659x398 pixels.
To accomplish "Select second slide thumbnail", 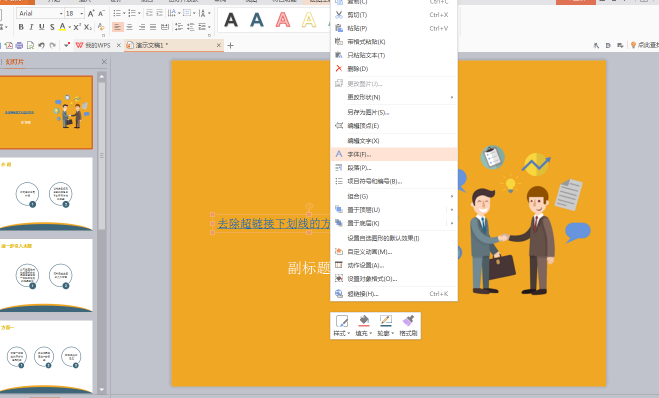I will (46, 194).
